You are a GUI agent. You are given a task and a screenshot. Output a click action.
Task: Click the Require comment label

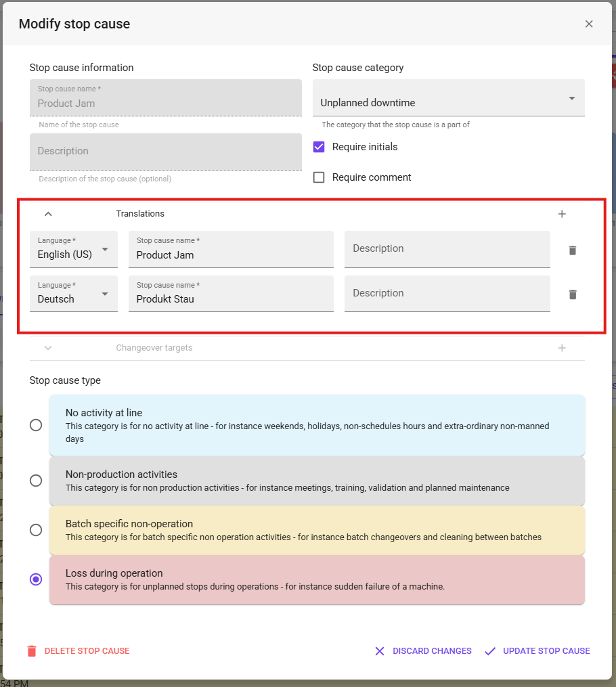click(372, 177)
